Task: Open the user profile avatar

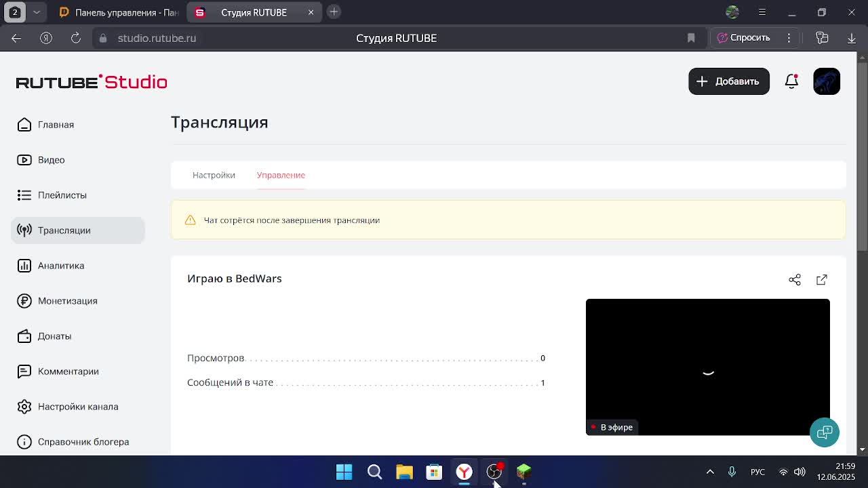Action: [827, 81]
